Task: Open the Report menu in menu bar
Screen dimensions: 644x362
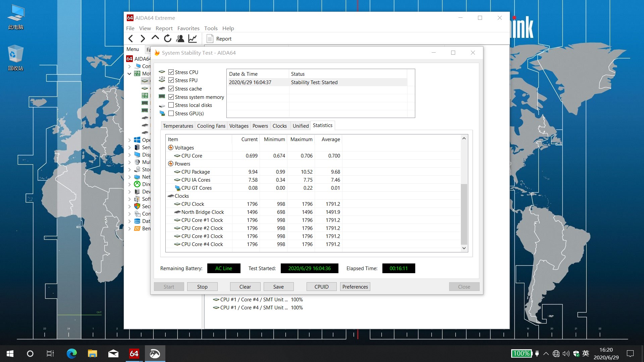Action: coord(164,28)
